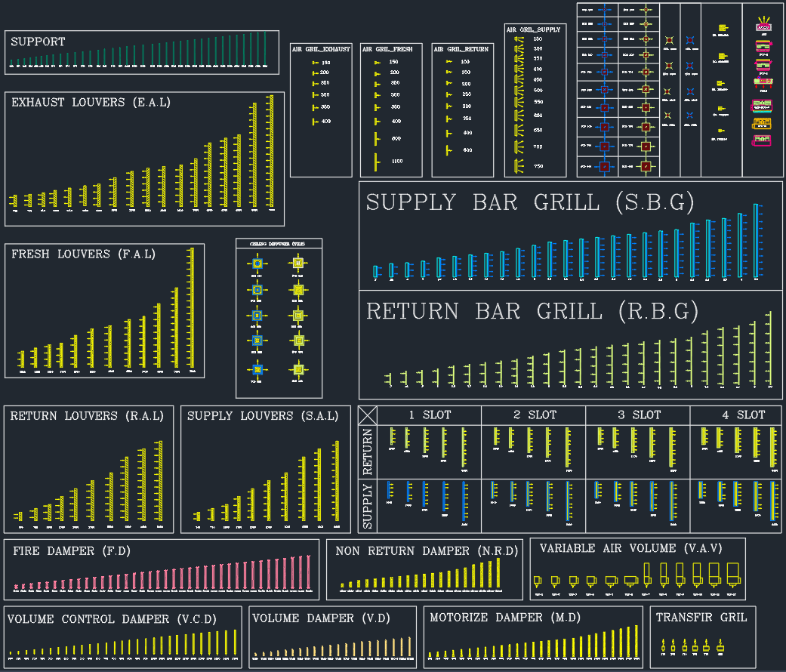786x672 pixels.
Task: Click the SUPPORT panel title text
Action: [38, 42]
